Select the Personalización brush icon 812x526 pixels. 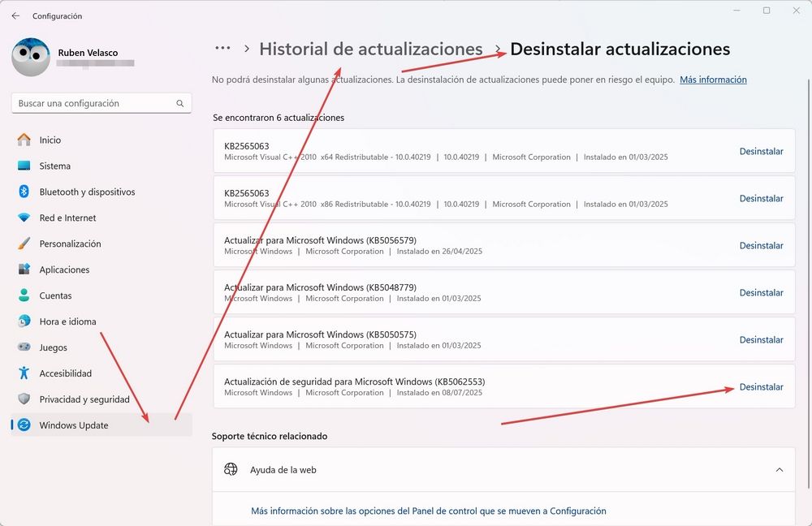click(23, 244)
